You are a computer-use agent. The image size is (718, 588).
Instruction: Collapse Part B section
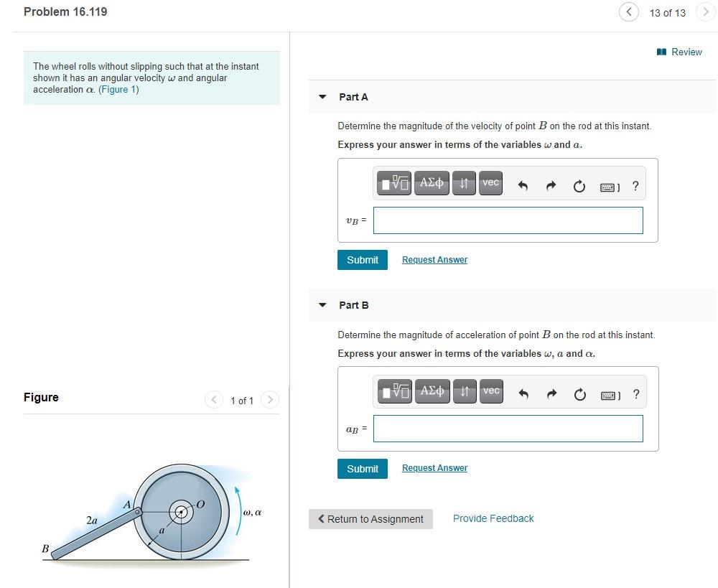(322, 305)
